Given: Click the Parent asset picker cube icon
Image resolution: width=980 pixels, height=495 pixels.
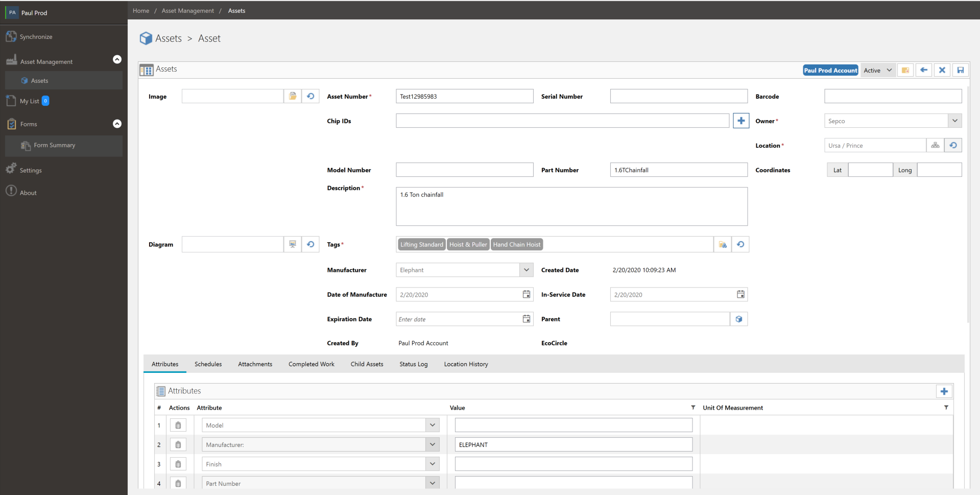Looking at the screenshot, I should 738,319.
